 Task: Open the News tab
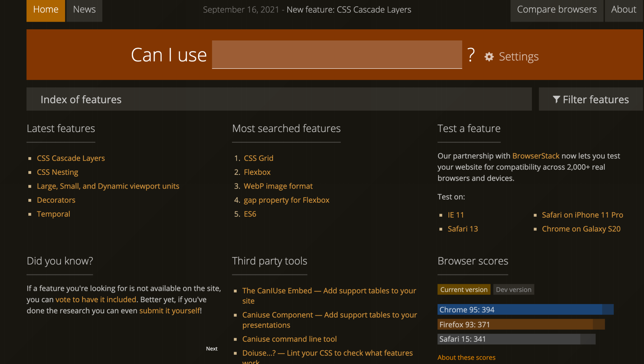click(x=84, y=10)
